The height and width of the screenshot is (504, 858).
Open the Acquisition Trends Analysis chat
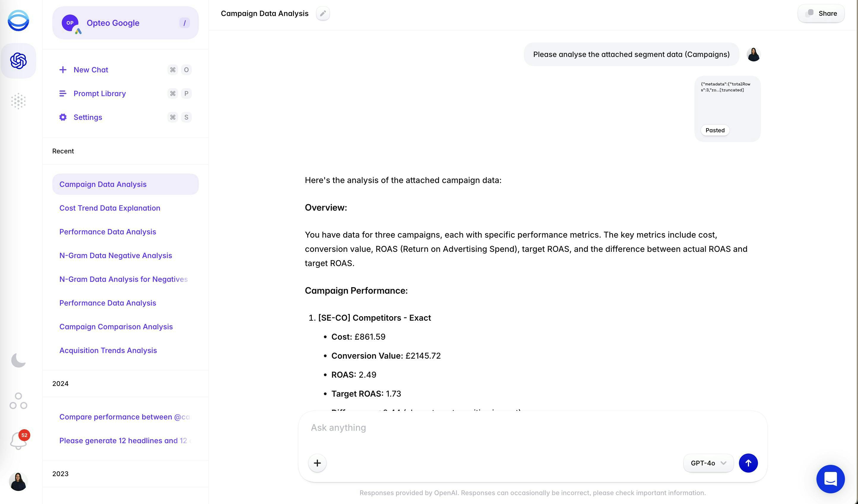coord(108,351)
